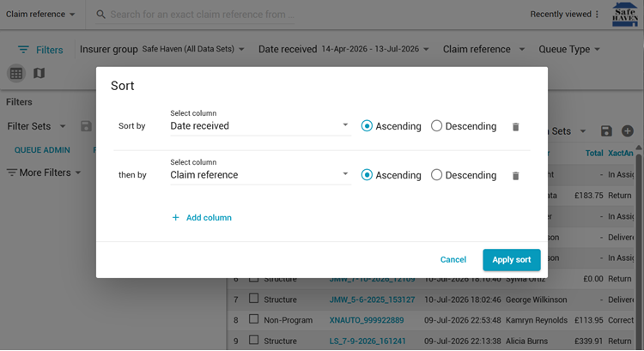644x351 pixels.
Task: Select Ascending for Claim reference
Action: (367, 175)
